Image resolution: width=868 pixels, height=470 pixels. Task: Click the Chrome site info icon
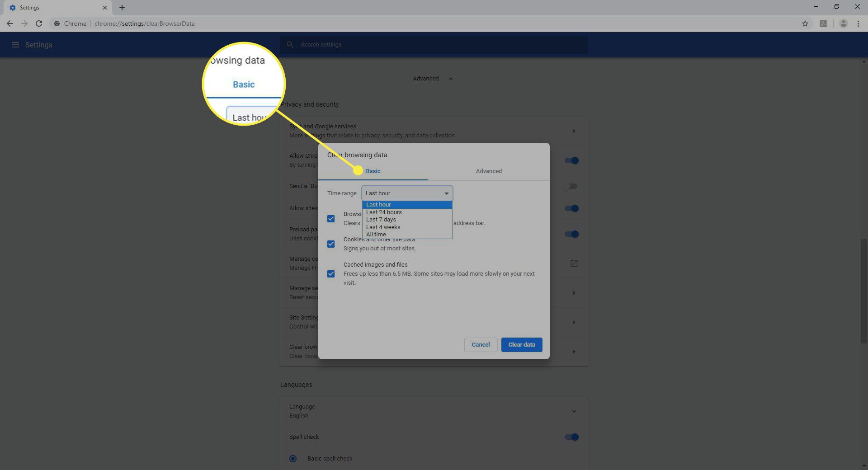coord(57,23)
